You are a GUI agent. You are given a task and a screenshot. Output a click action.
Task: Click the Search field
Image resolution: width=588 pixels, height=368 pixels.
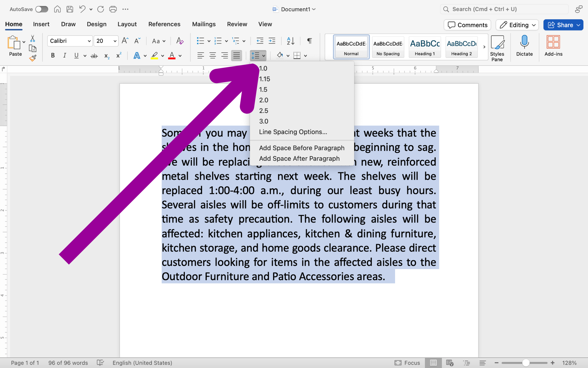pyautogui.click(x=504, y=9)
